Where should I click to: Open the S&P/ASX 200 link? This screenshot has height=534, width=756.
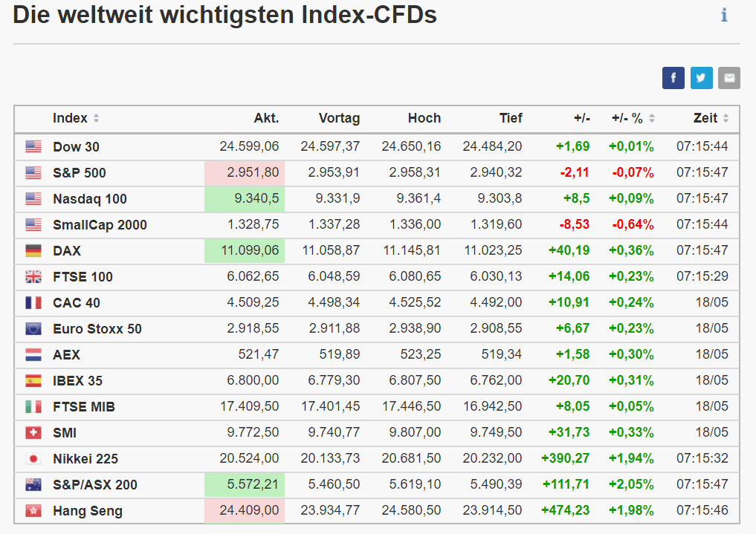click(95, 485)
